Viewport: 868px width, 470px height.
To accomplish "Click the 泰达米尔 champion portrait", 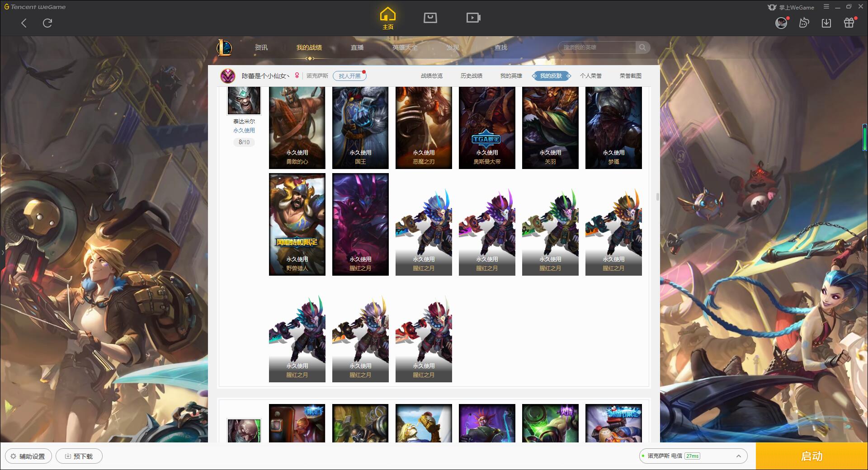I will pos(244,100).
